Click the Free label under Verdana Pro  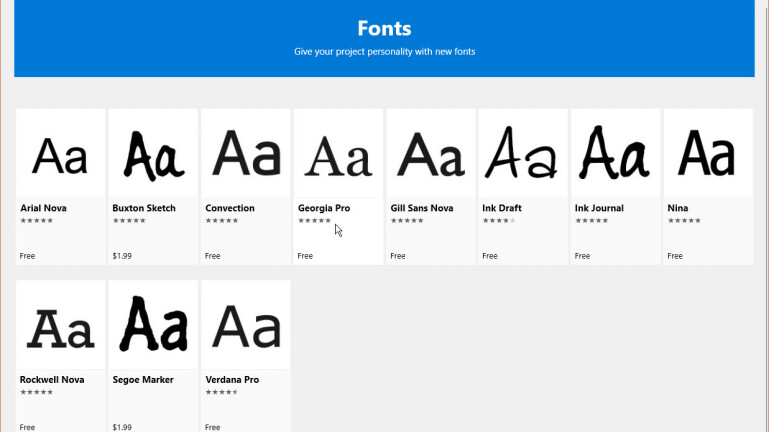tap(212, 428)
